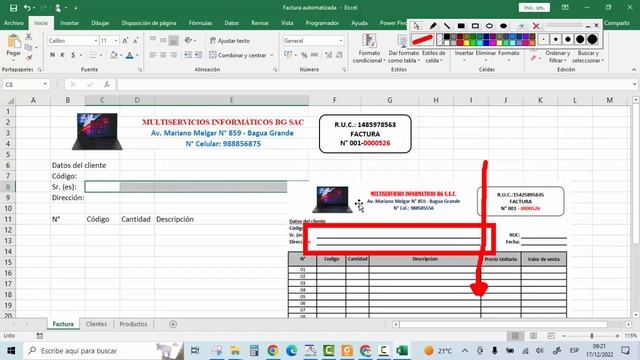Pick the white color swatch in annotation palette

click(x=447, y=42)
